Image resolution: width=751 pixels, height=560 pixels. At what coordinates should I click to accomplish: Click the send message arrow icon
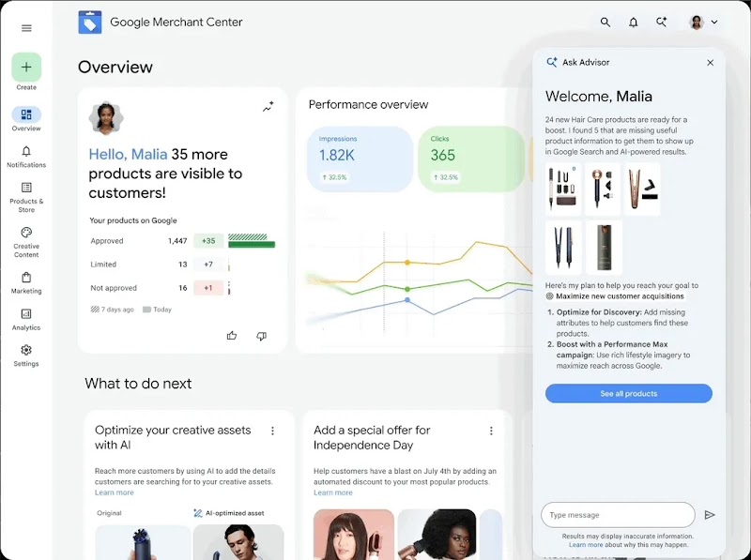click(710, 515)
